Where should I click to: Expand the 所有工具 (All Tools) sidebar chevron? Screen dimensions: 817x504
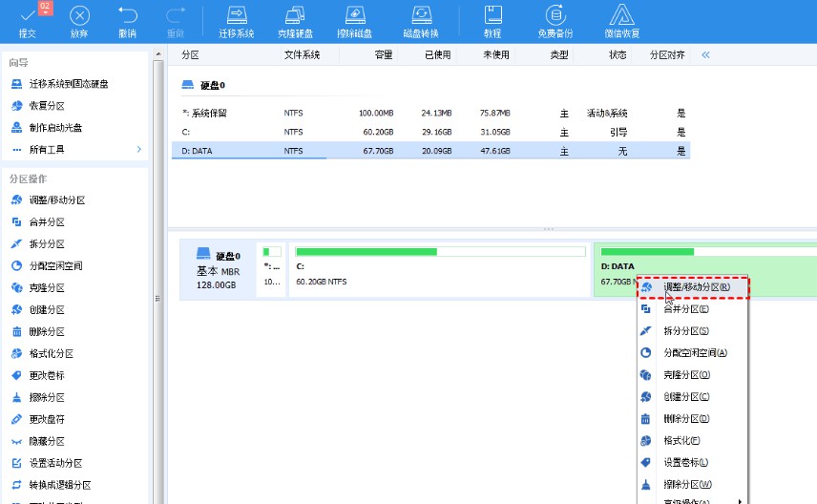click(138, 150)
